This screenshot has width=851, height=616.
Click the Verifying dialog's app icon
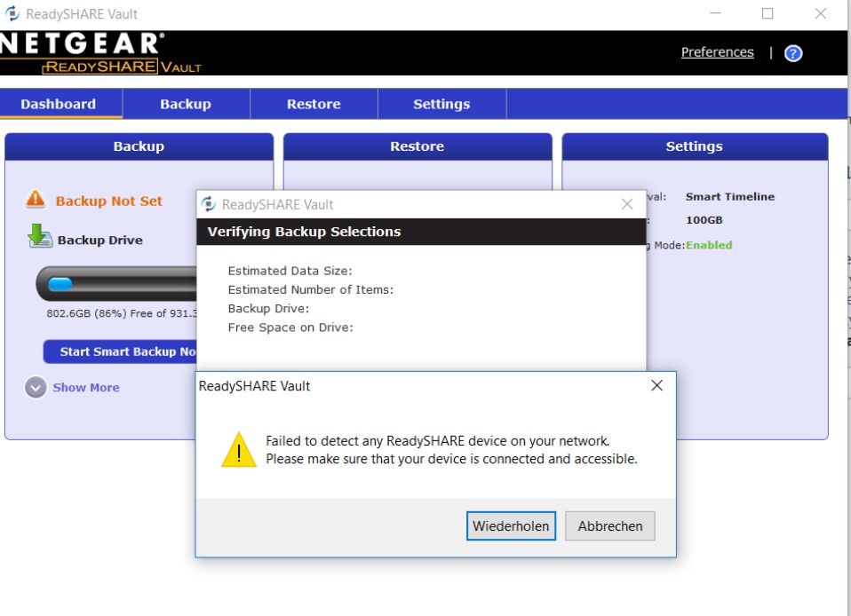[x=209, y=204]
